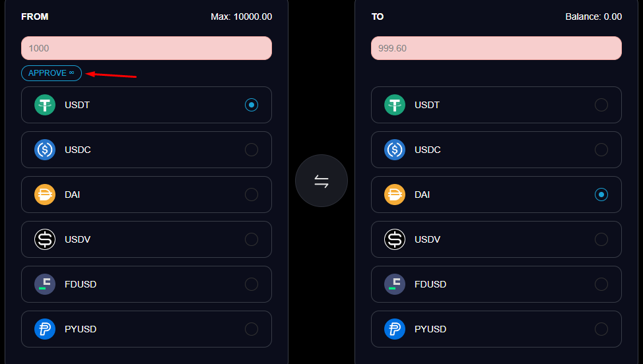Click the USDC icon in the TO panel
The image size is (643, 364).
395,150
